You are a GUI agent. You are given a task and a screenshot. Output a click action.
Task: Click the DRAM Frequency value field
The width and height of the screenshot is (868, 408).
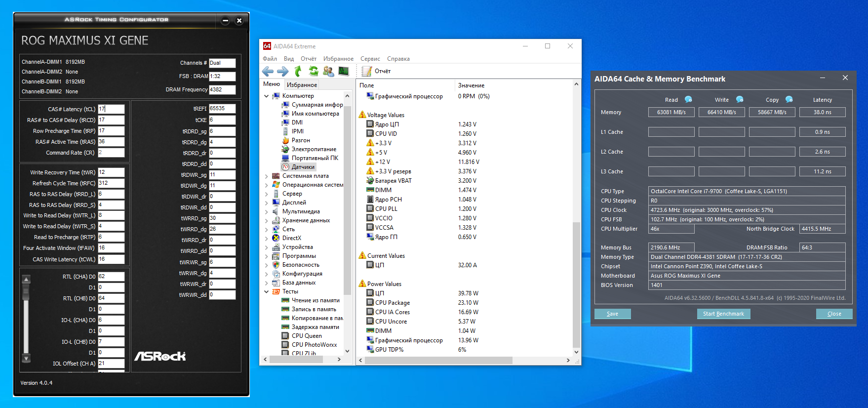pos(222,90)
